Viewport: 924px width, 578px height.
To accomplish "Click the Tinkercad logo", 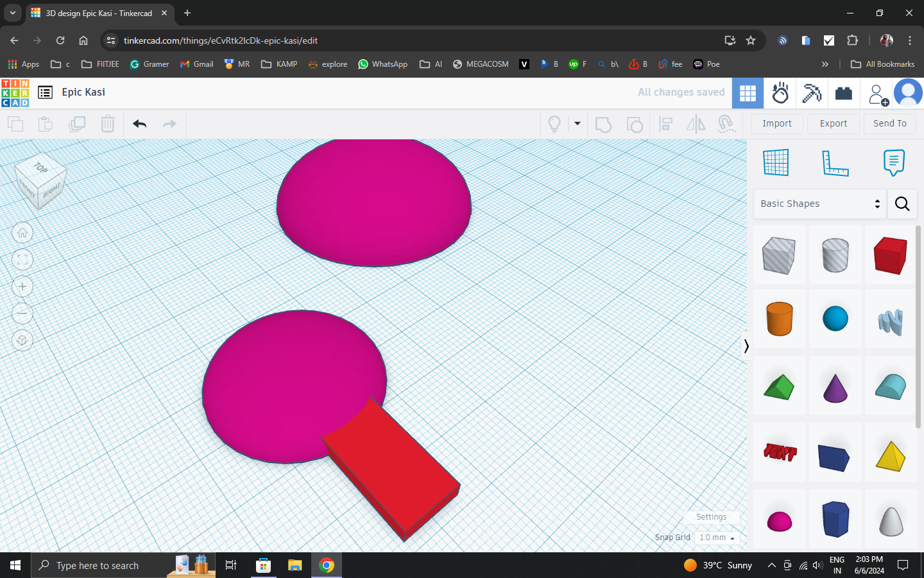I will point(15,93).
